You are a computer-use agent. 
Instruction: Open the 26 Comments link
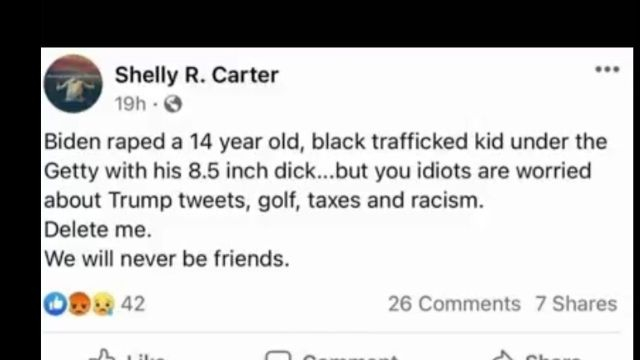point(454,304)
